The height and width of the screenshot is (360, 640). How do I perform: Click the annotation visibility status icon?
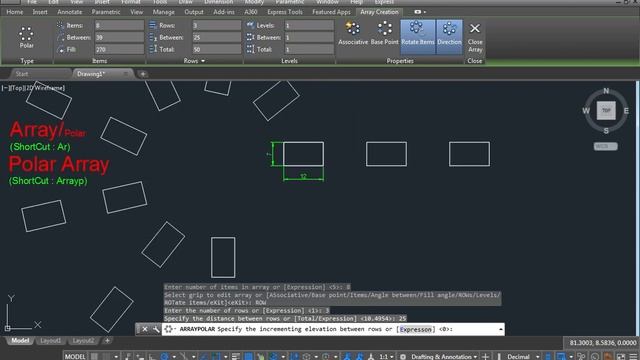click(348, 356)
